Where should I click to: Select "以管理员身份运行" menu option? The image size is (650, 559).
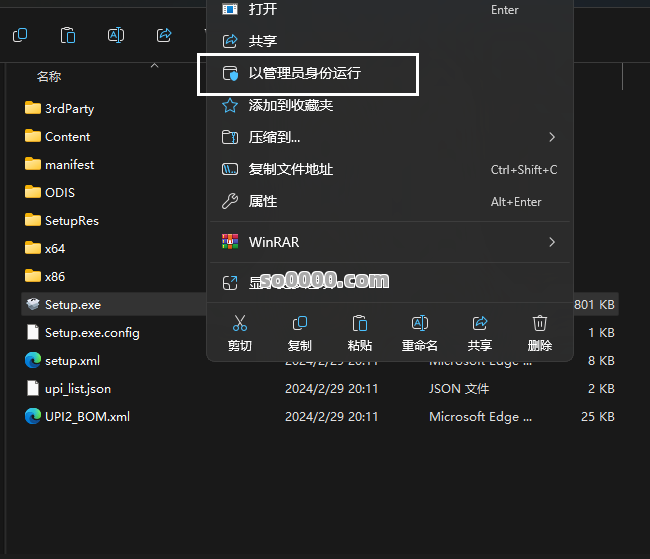tap(305, 74)
